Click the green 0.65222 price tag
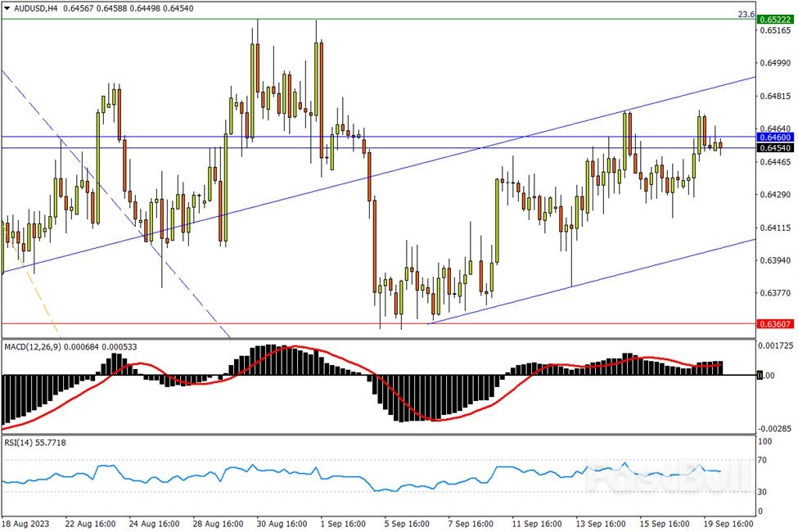 click(773, 19)
